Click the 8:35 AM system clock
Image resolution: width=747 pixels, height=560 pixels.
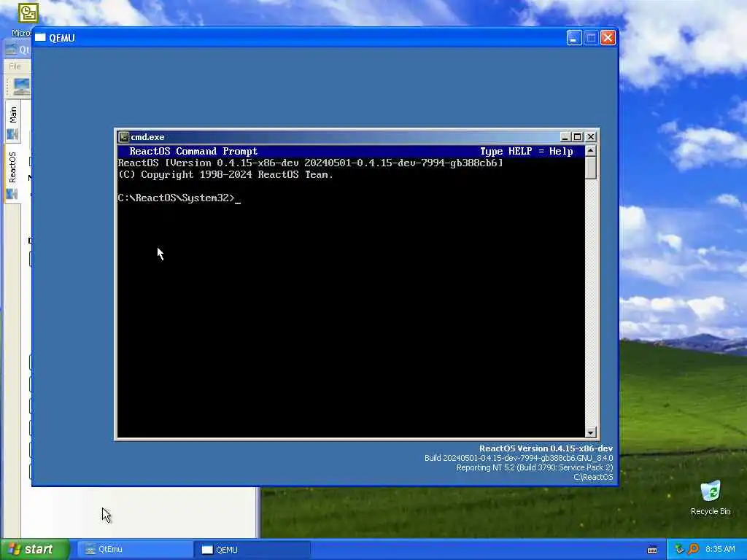pos(720,550)
